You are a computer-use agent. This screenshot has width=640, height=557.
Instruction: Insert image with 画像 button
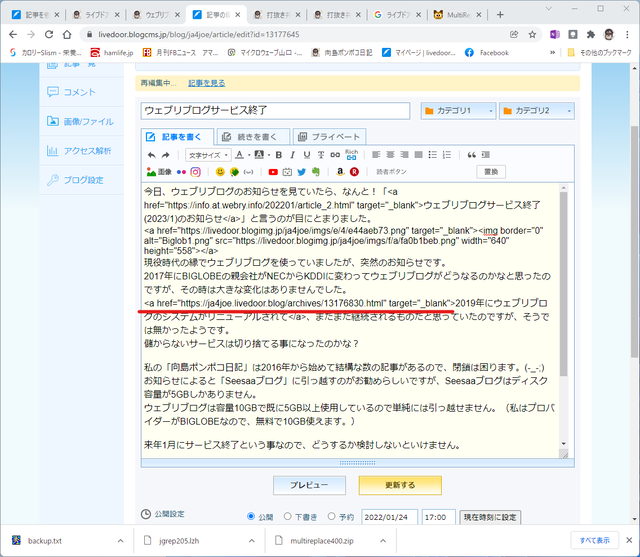[x=159, y=172]
